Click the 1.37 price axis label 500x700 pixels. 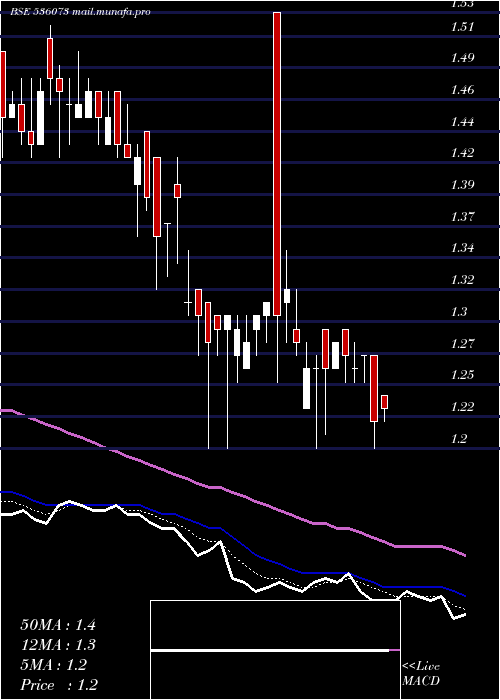(462, 217)
